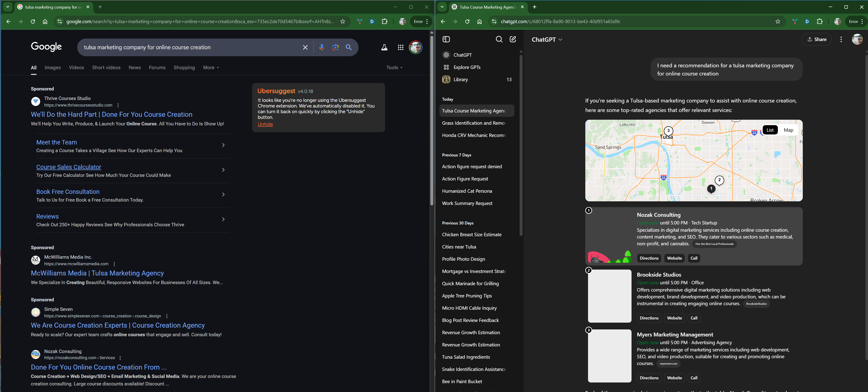Expand the Meet the Team sitelink chevron
Screen dimensions: 868x392
coord(223,145)
